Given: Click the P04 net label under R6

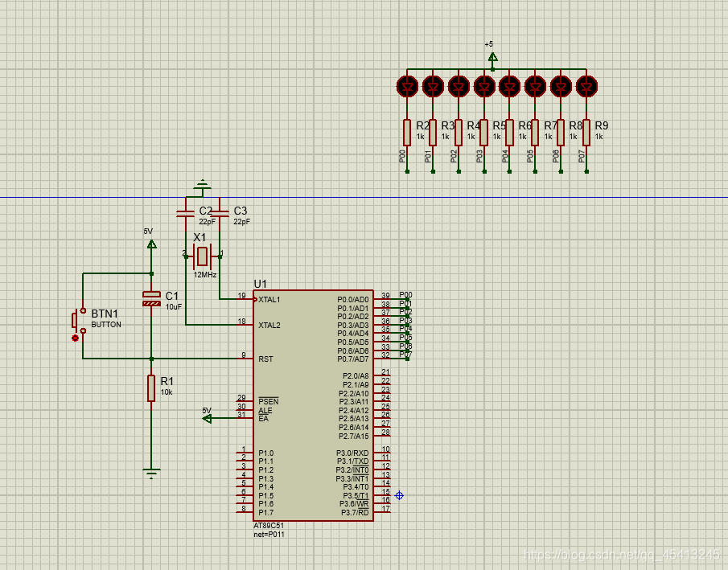Looking at the screenshot, I should [x=504, y=156].
